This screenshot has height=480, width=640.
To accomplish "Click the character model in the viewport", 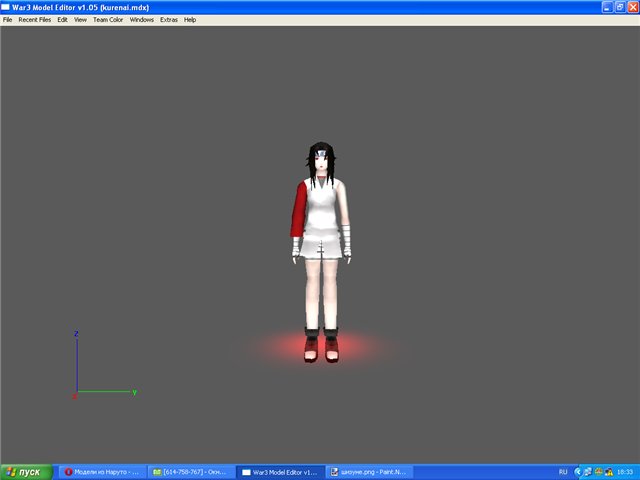I will coord(320,250).
